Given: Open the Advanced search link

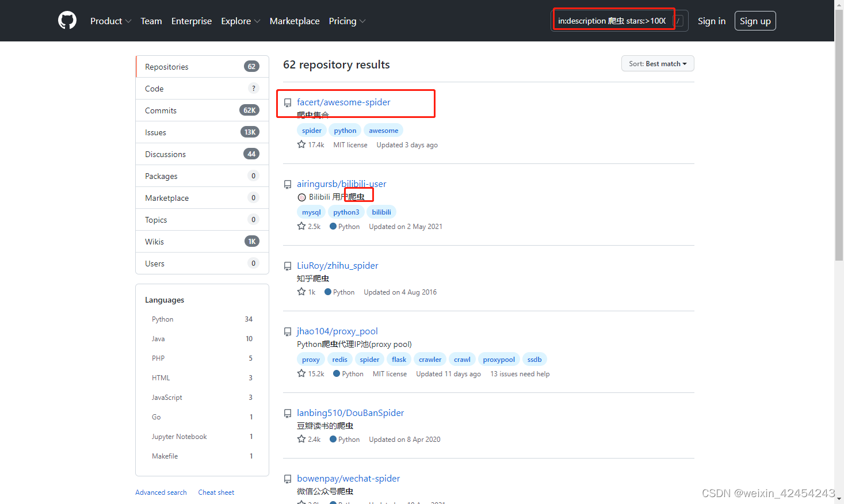Looking at the screenshot, I should (161, 492).
